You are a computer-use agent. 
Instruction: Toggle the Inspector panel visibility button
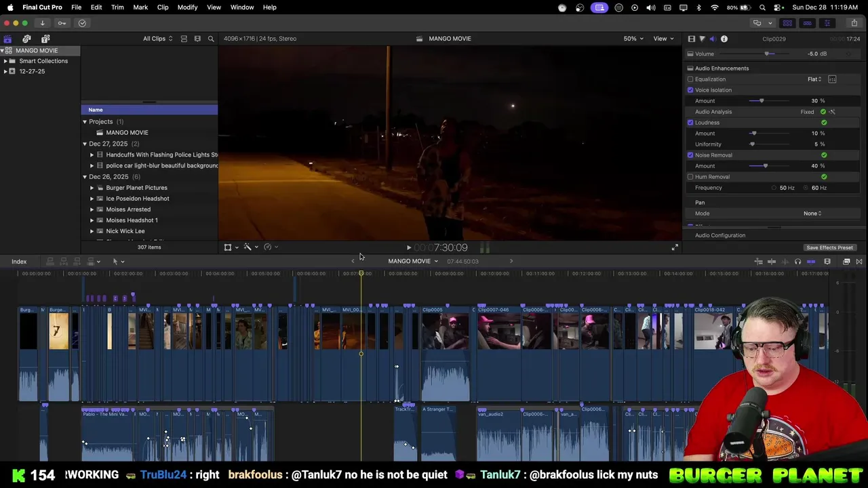pos(827,23)
